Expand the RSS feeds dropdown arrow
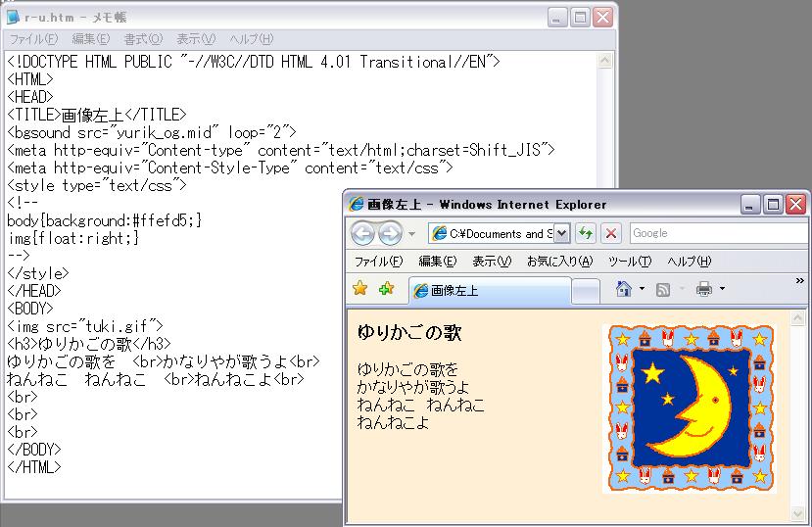This screenshot has height=527, width=812. click(682, 289)
